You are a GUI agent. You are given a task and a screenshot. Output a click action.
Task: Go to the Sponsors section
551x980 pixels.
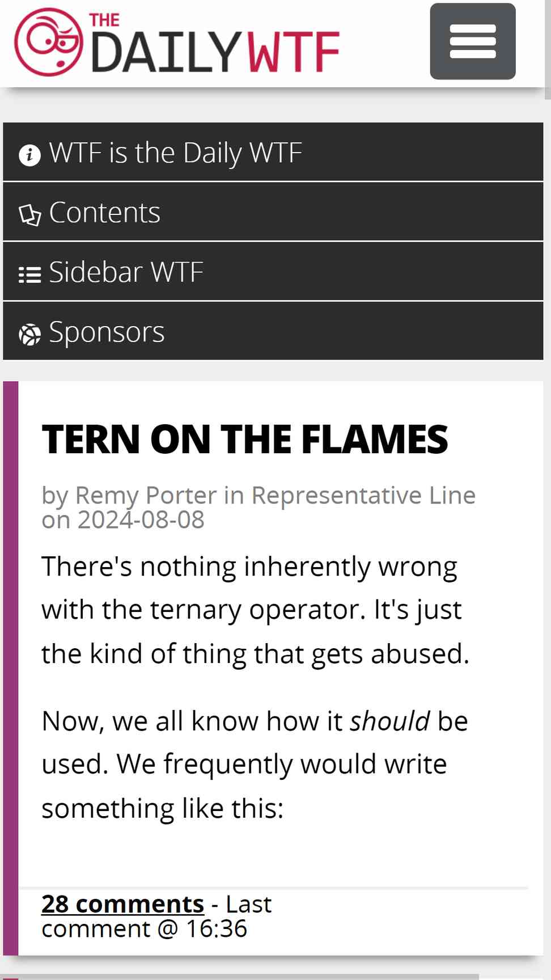click(273, 331)
